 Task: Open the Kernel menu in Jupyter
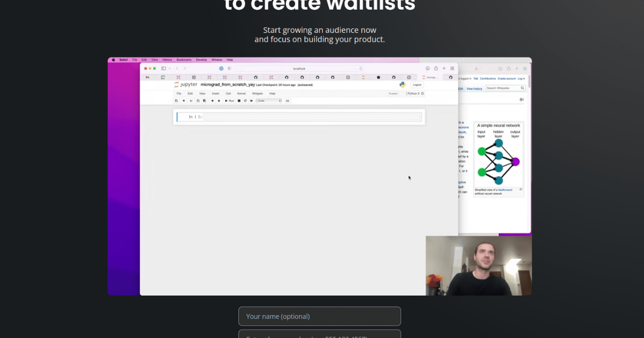click(x=242, y=93)
